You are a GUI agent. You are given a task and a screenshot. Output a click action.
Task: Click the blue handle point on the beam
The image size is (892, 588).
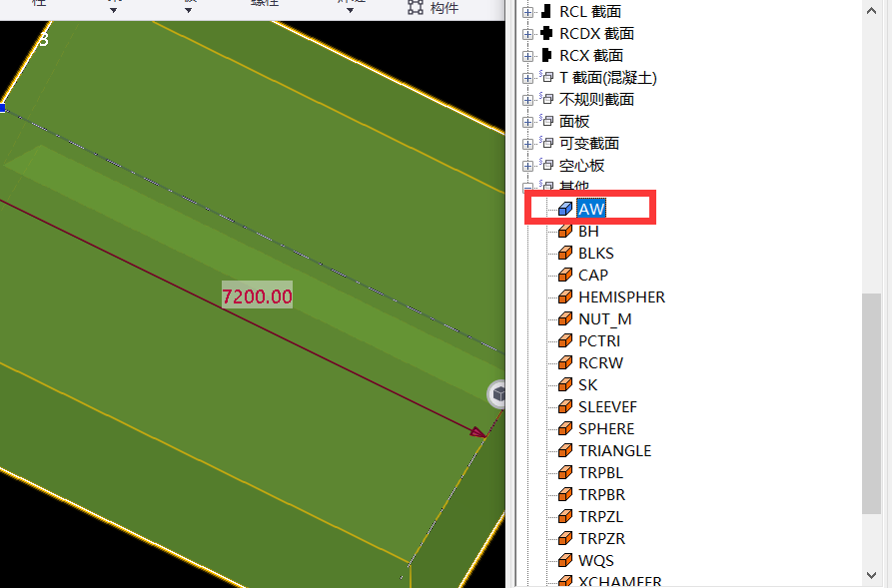pos(2,108)
